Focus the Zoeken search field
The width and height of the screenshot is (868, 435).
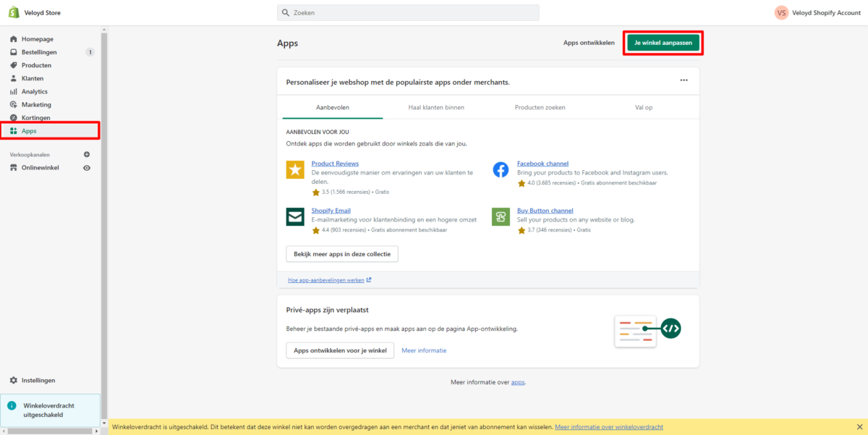[408, 13]
